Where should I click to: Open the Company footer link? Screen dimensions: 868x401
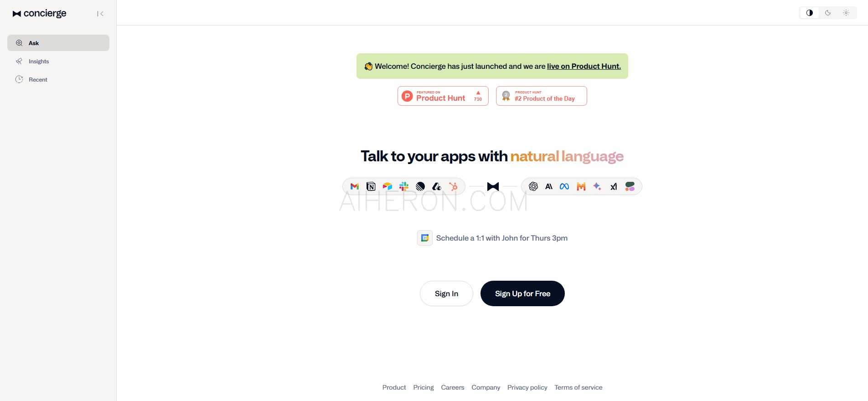click(486, 387)
